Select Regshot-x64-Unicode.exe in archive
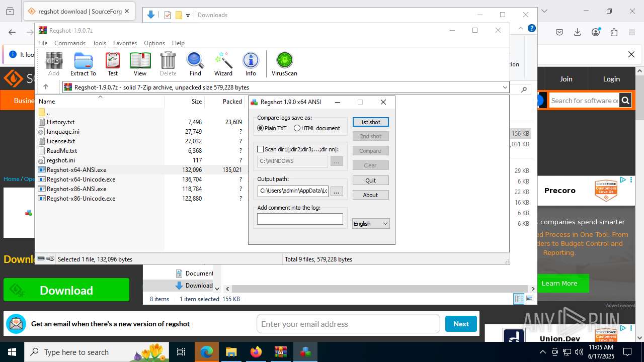This screenshot has height=362, width=644. coord(81,179)
